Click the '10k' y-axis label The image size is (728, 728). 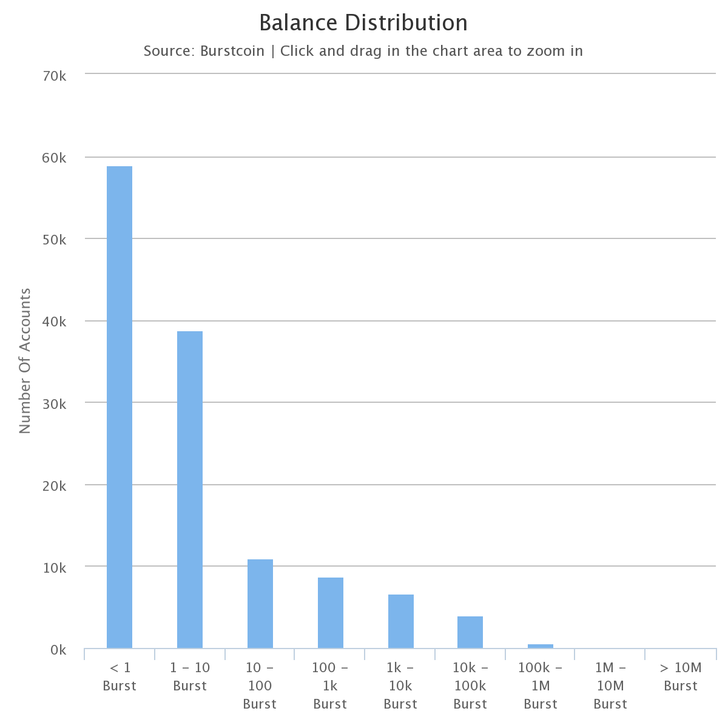tap(55, 567)
